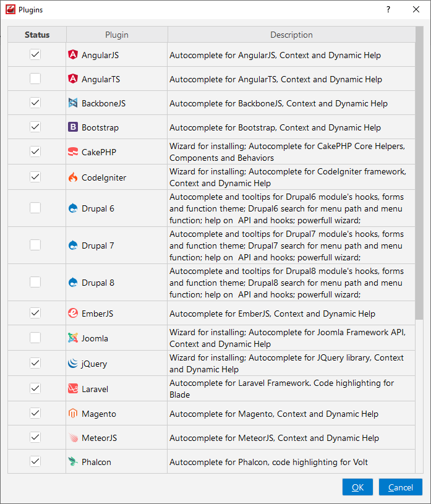This screenshot has height=504, width=431.
Task: Enable the AngularTS plugin checkbox
Action: [35, 79]
